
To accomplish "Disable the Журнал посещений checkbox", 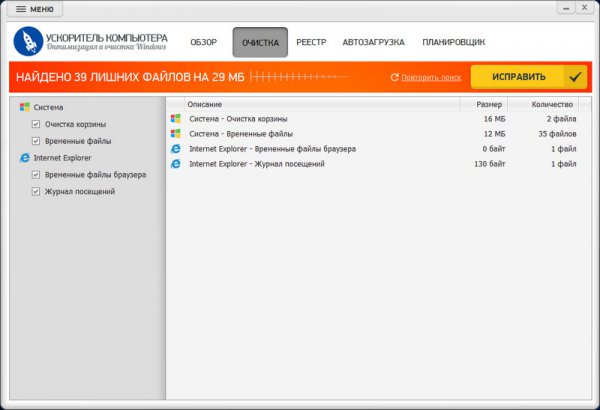I will (36, 191).
